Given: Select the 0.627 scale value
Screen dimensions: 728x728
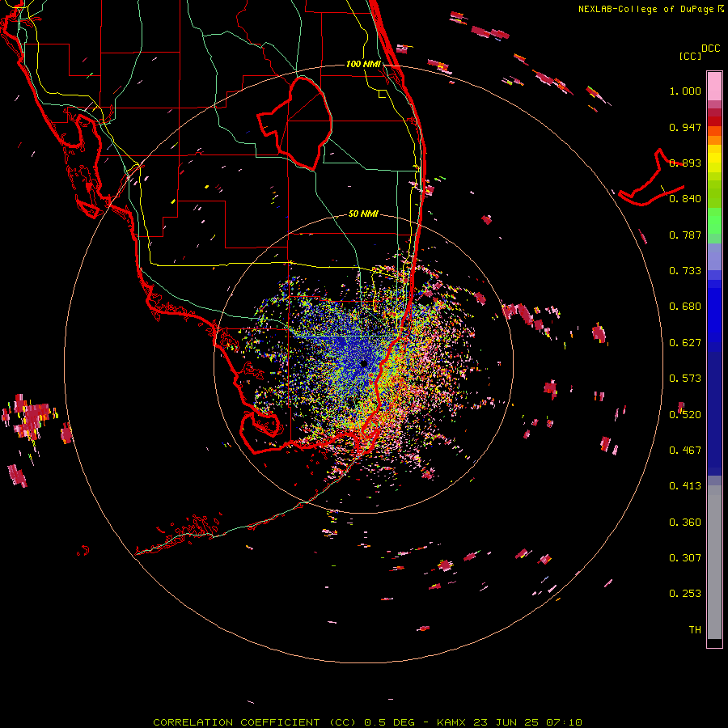Looking at the screenshot, I should 685,343.
